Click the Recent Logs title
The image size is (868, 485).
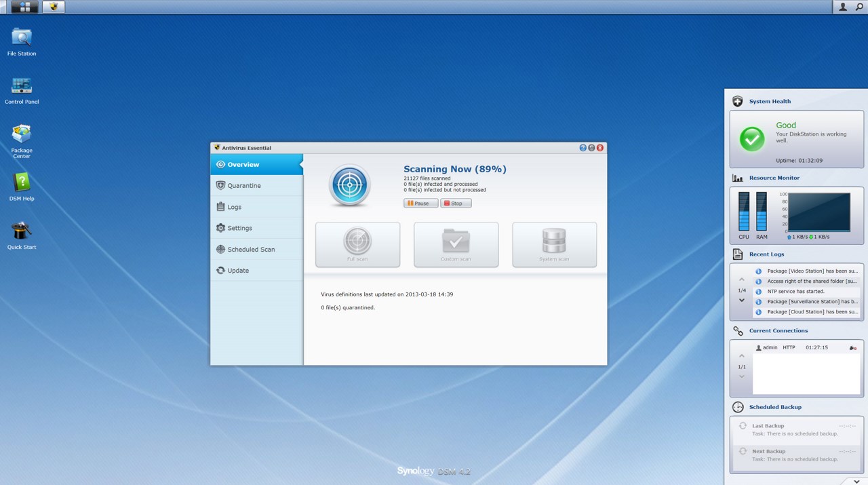766,254
